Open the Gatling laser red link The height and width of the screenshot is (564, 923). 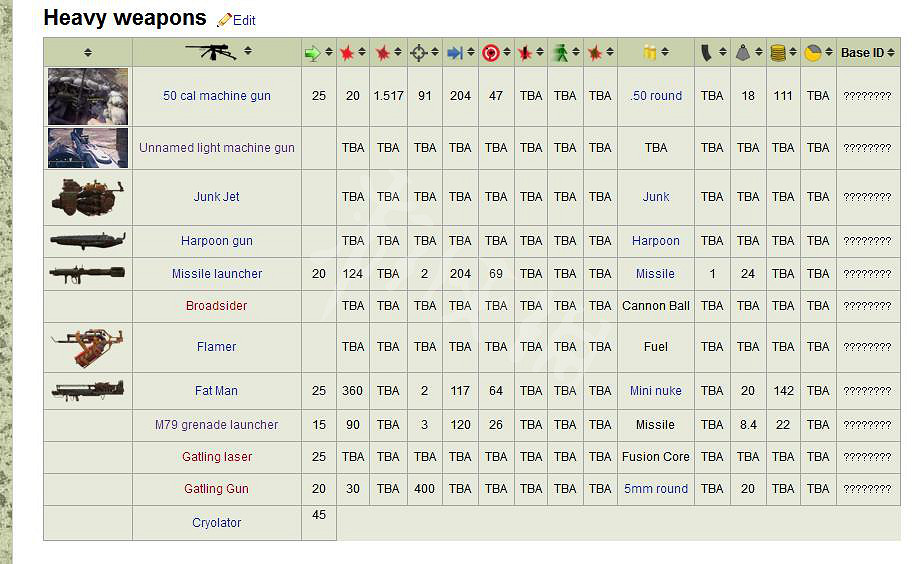tap(216, 457)
